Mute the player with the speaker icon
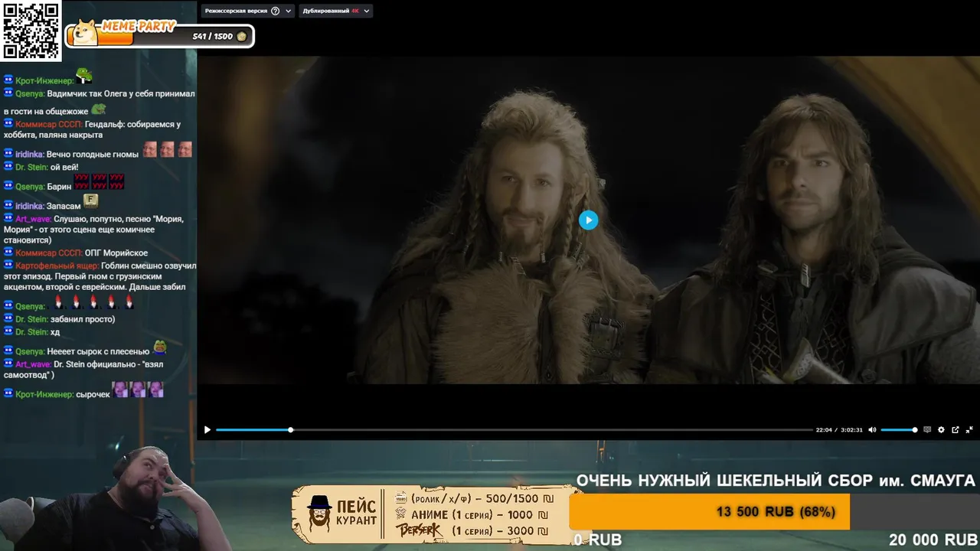 [872, 430]
